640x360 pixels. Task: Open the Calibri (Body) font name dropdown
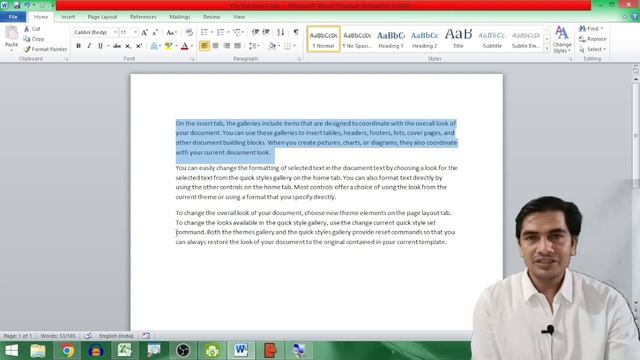pos(116,32)
